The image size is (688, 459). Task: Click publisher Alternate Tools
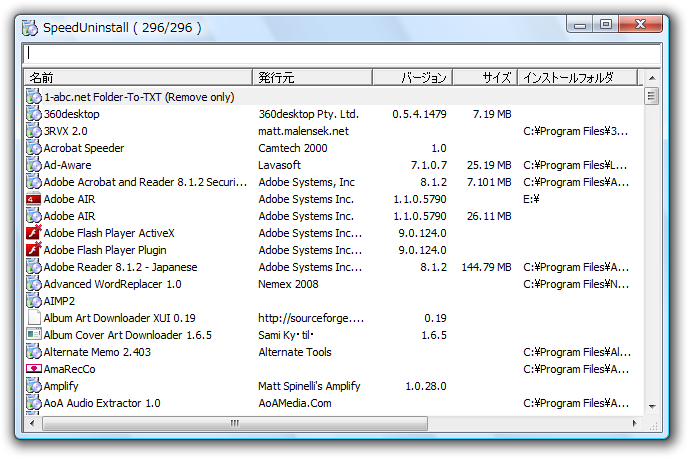tap(295, 352)
